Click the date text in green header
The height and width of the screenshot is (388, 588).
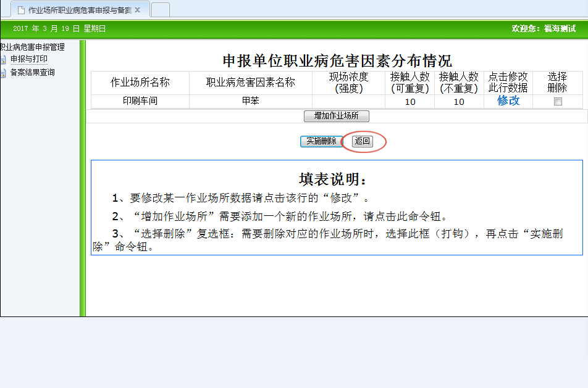59,28
